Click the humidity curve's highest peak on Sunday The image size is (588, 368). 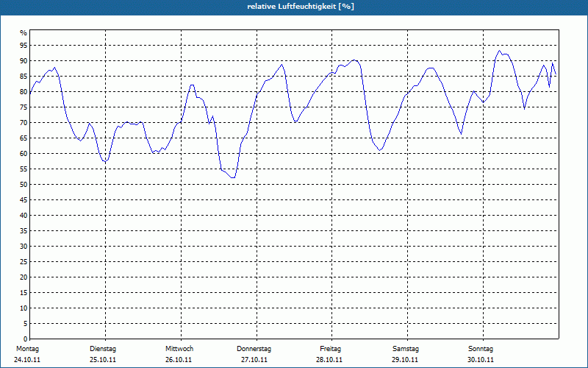(x=499, y=51)
